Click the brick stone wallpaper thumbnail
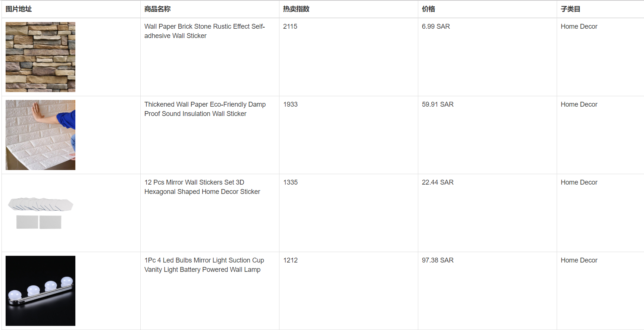 40,57
